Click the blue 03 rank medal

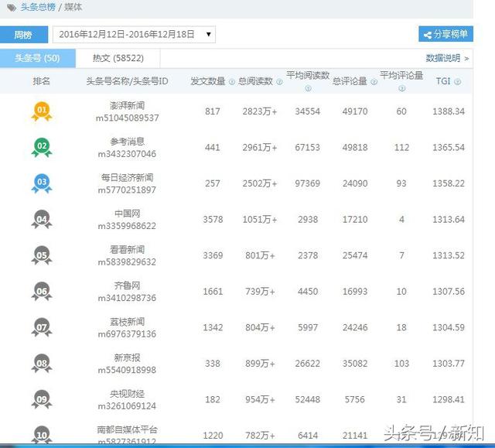[x=42, y=183]
